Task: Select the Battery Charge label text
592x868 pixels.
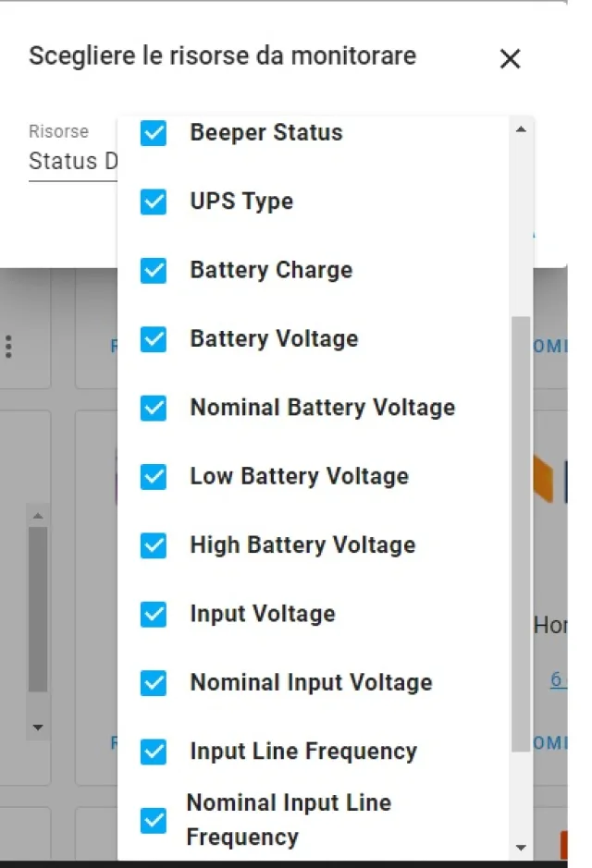Action: point(271,271)
